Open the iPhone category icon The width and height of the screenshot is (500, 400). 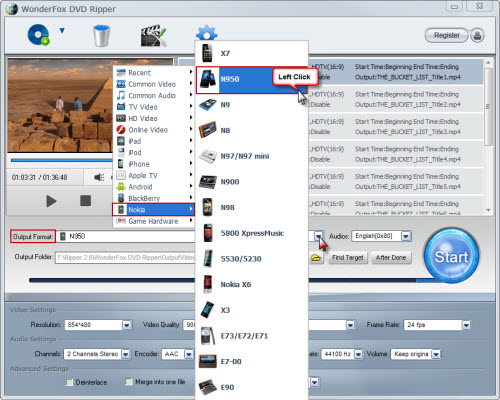[121, 164]
